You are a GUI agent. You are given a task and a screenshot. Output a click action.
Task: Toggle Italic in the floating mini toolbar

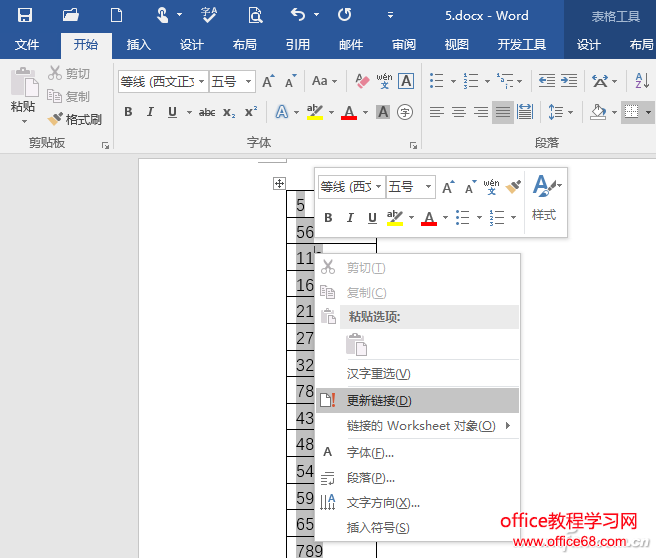350,218
